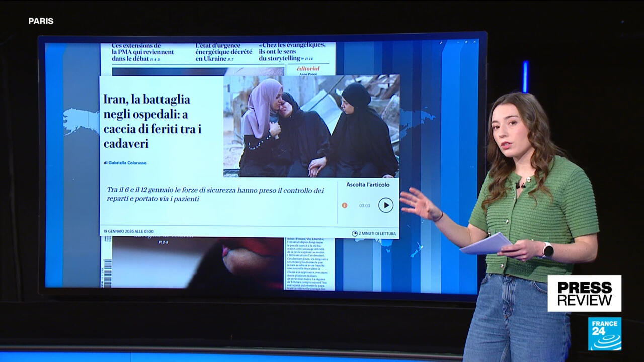Open the PMA extensions headline

click(x=142, y=52)
